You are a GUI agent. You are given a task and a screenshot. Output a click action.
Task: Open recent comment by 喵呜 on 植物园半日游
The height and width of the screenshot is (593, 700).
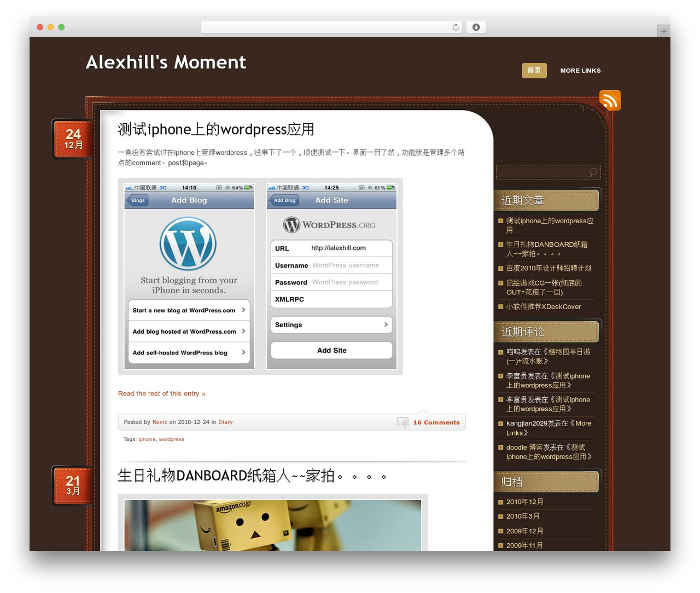click(548, 356)
